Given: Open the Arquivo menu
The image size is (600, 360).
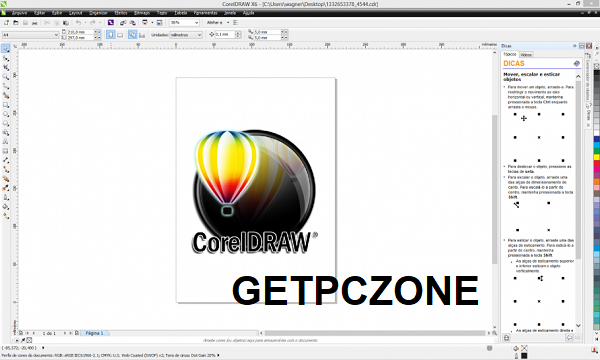Looking at the screenshot, I should coord(19,13).
